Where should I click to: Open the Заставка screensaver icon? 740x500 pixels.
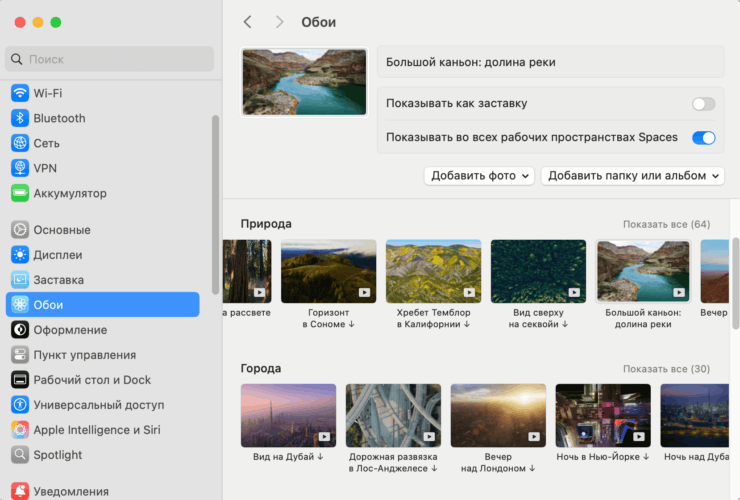(x=20, y=280)
